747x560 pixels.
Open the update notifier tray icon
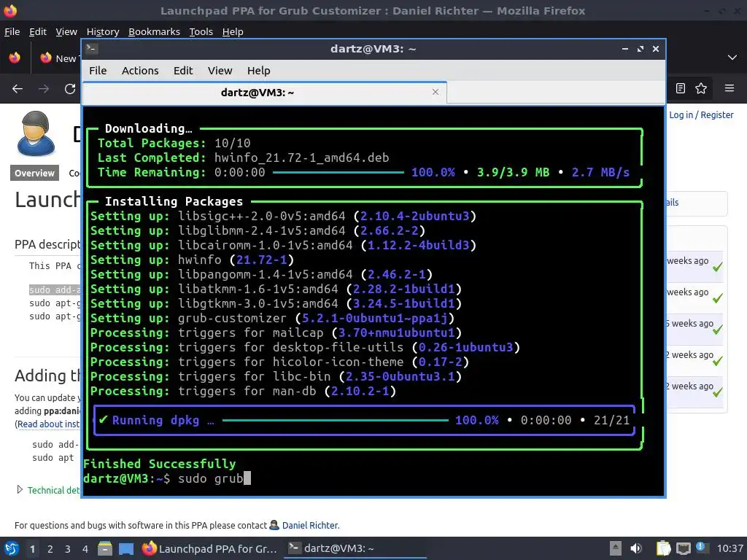click(700, 548)
